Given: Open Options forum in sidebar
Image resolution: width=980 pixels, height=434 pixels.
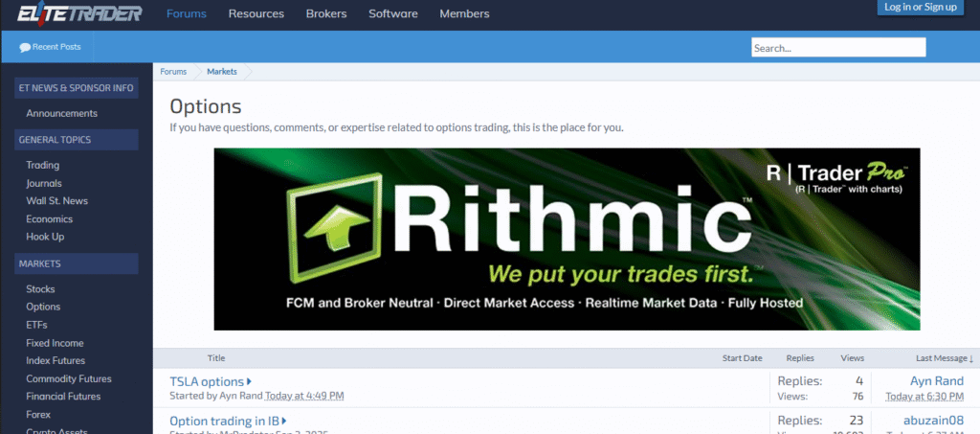Looking at the screenshot, I should point(43,307).
